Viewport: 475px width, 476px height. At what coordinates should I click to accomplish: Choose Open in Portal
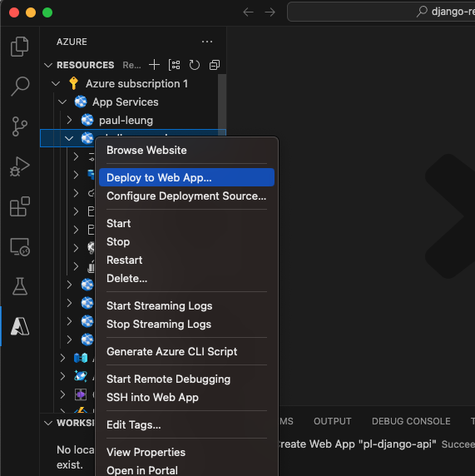pos(186,470)
